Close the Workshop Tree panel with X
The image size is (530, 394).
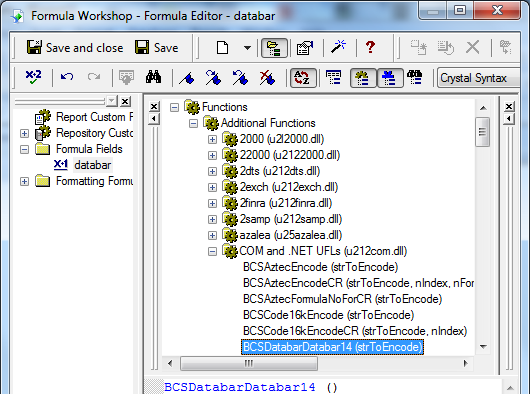tap(125, 101)
